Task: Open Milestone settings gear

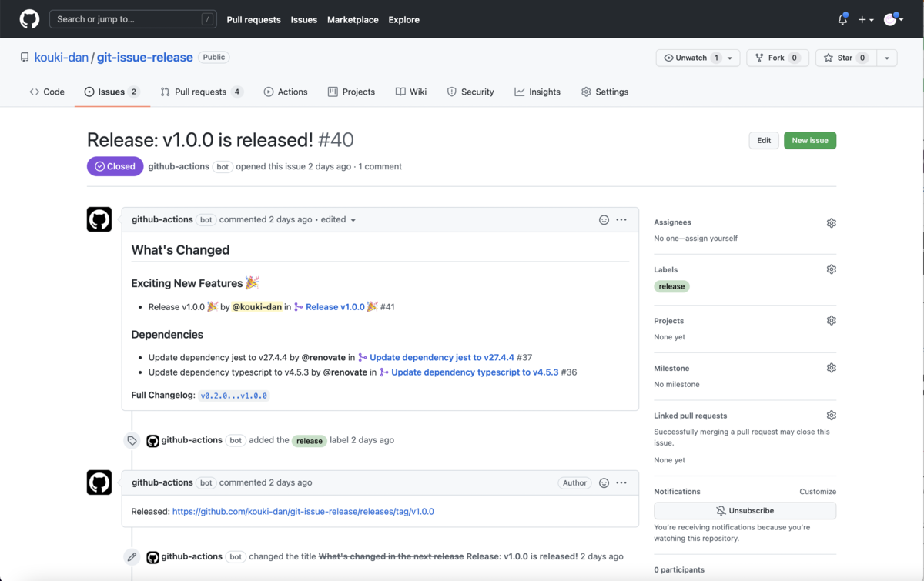Action: pos(831,368)
